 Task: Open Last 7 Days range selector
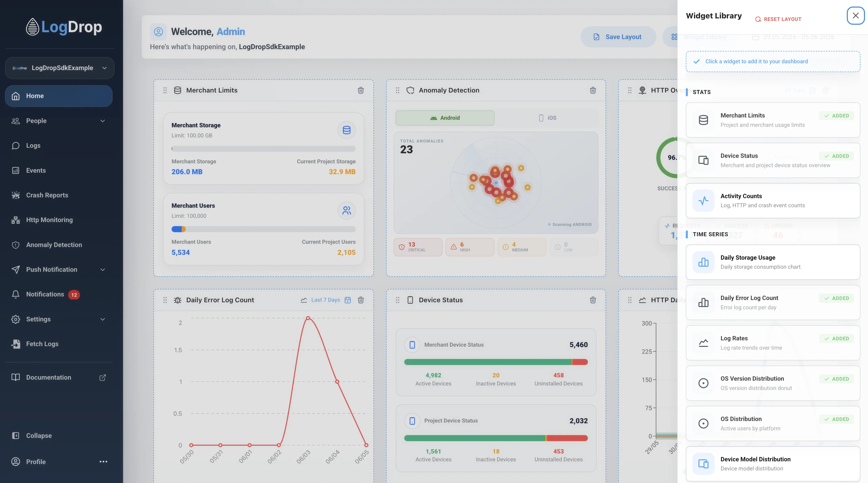coord(325,300)
